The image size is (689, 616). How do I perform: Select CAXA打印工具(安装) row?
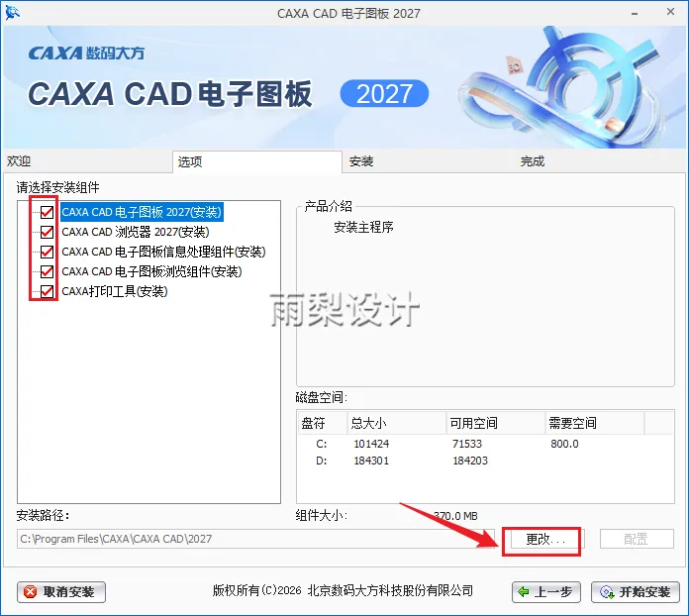[x=115, y=291]
